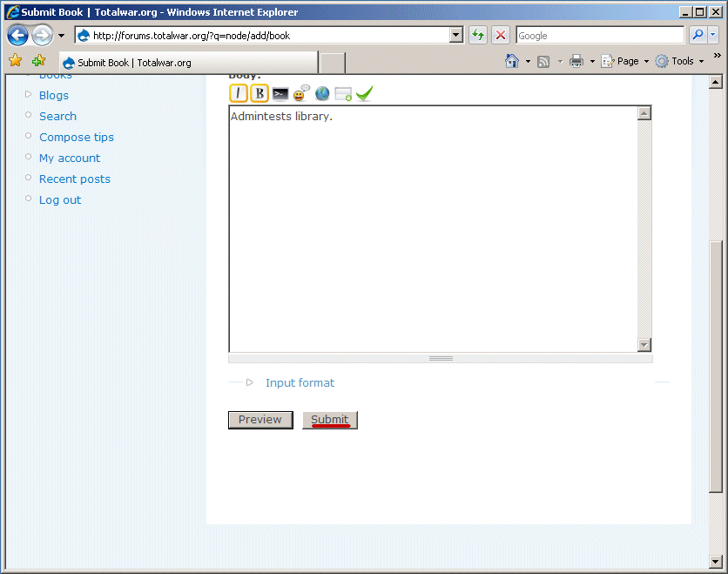Click Add to Favorites icon
728x574 pixels.
point(38,60)
